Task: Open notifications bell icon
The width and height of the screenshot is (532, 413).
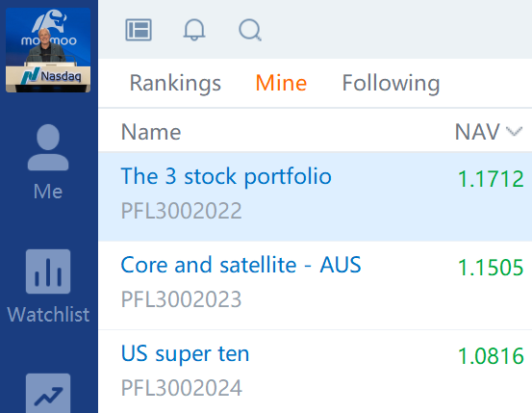Action: click(x=194, y=30)
